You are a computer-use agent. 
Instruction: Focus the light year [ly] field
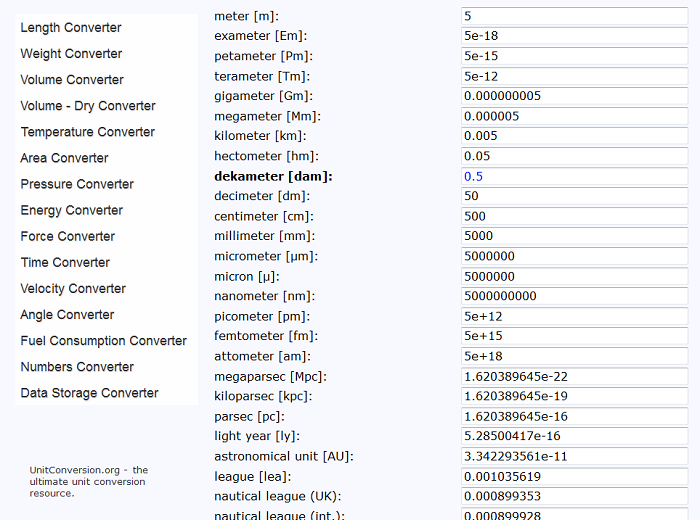tap(575, 436)
